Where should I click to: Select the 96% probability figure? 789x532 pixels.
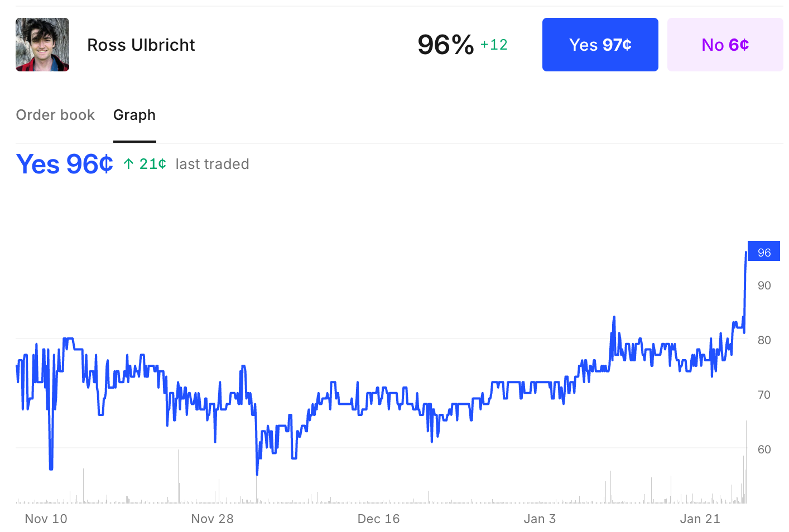click(x=444, y=45)
